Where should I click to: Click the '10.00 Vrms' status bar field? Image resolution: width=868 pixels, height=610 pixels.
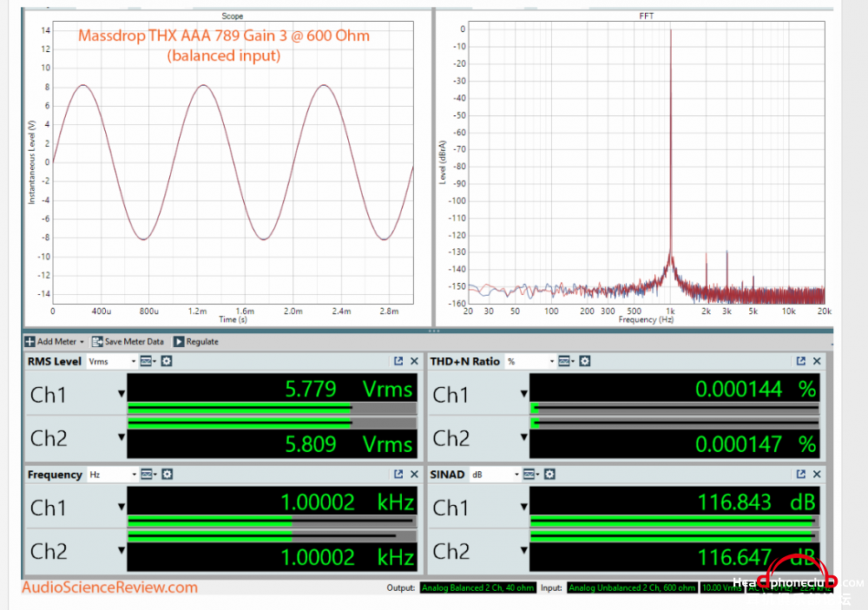pyautogui.click(x=722, y=587)
